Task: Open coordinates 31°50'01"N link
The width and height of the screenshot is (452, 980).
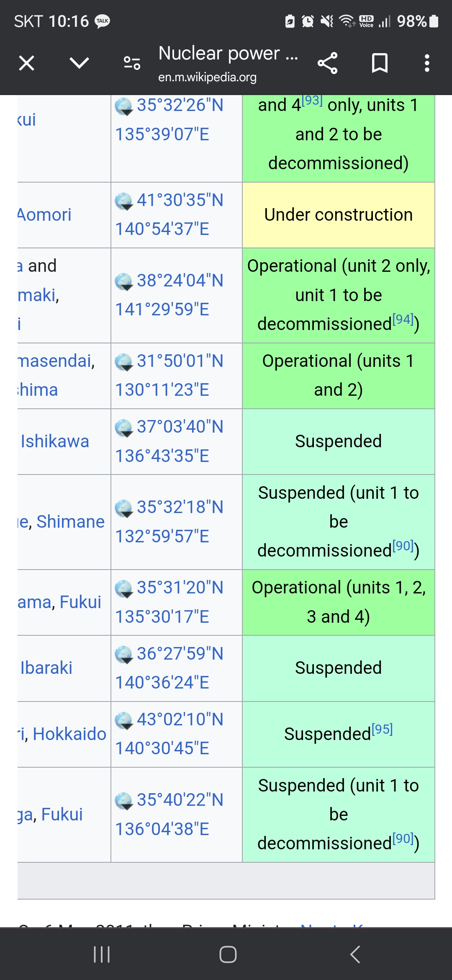Action: 180,361
